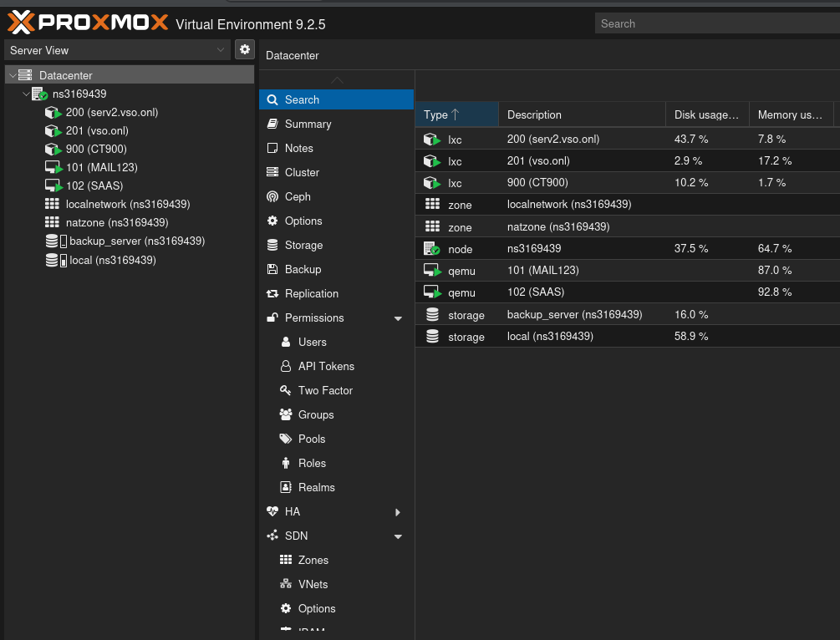Collapse the Permissions submenu arrow
840x640 pixels.
tap(398, 318)
